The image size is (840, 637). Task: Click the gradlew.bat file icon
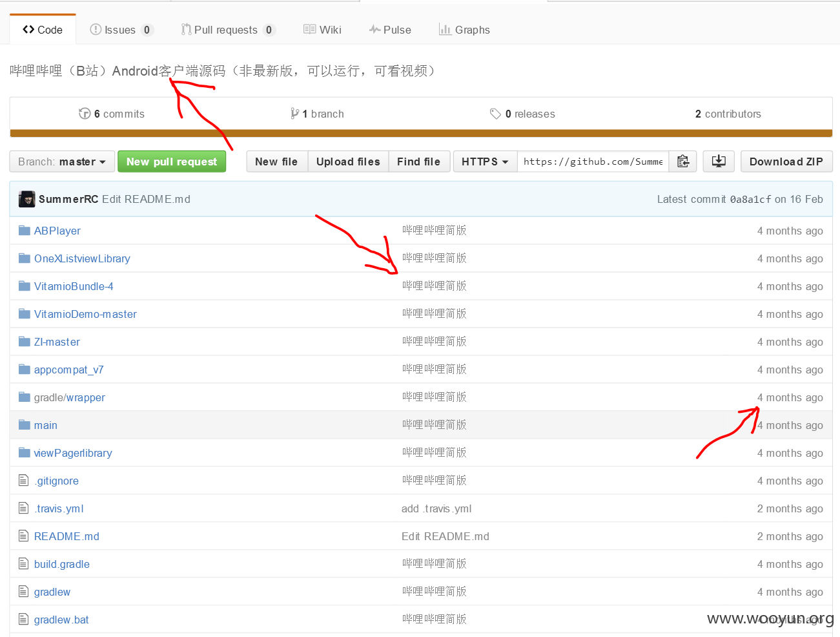click(x=24, y=620)
